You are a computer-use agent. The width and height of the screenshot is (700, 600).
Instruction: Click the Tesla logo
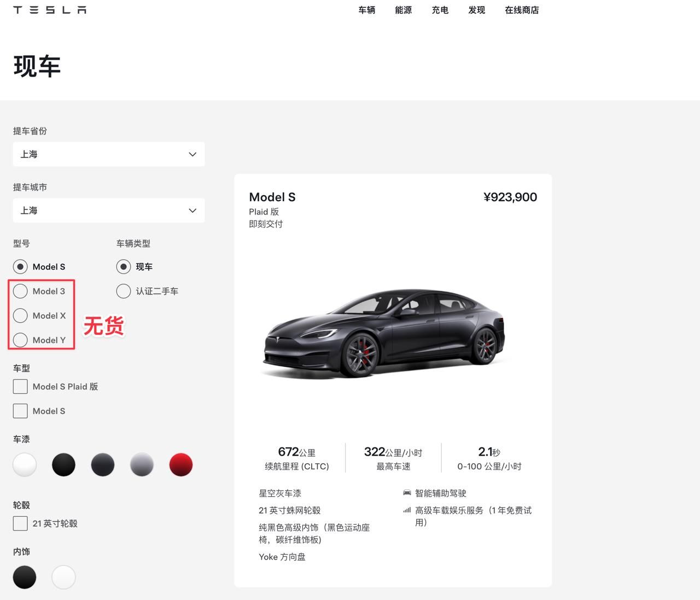click(50, 10)
